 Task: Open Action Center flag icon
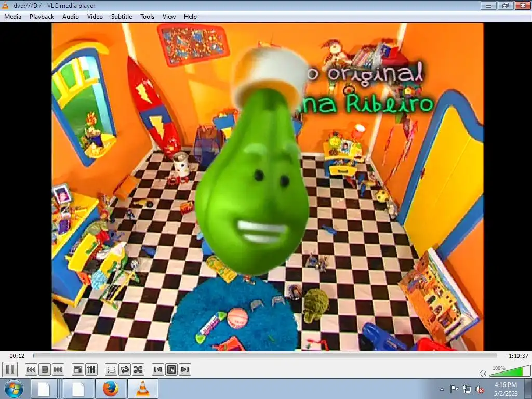click(454, 389)
